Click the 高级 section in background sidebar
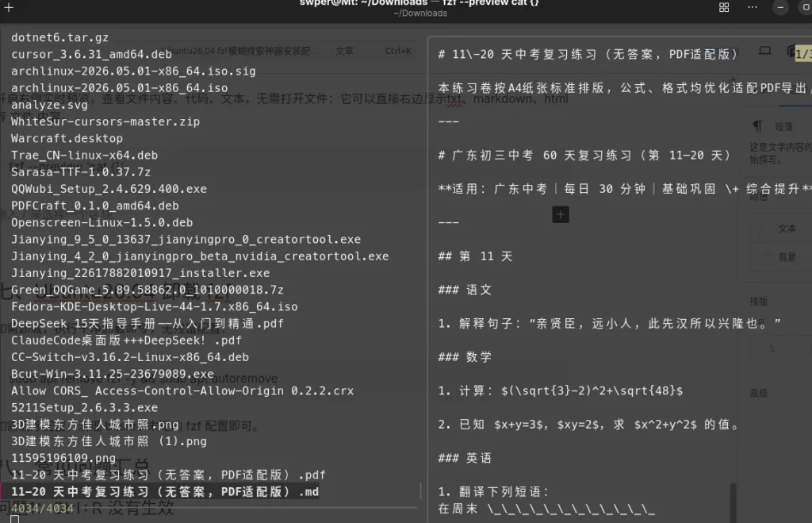 click(x=759, y=393)
